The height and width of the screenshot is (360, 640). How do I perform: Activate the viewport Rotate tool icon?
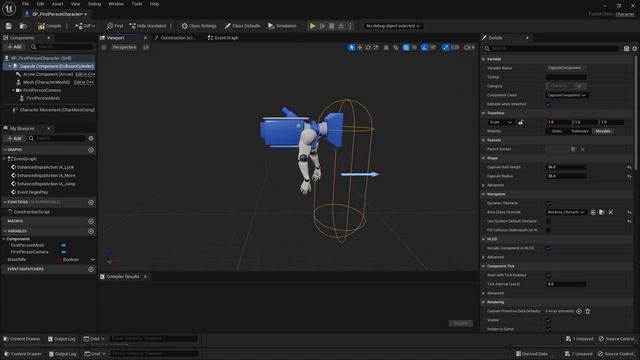(x=368, y=47)
